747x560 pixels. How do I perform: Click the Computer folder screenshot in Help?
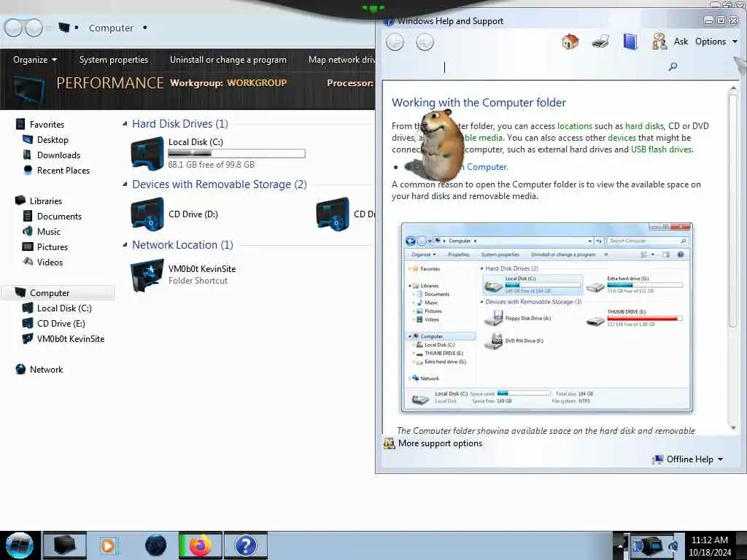(547, 317)
